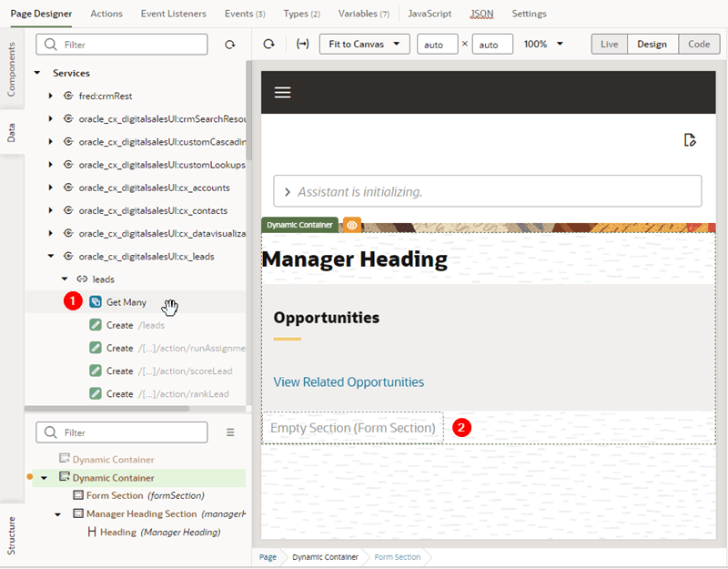The height and width of the screenshot is (569, 728).
Task: Open the Event Listeners tab
Action: coord(174,14)
